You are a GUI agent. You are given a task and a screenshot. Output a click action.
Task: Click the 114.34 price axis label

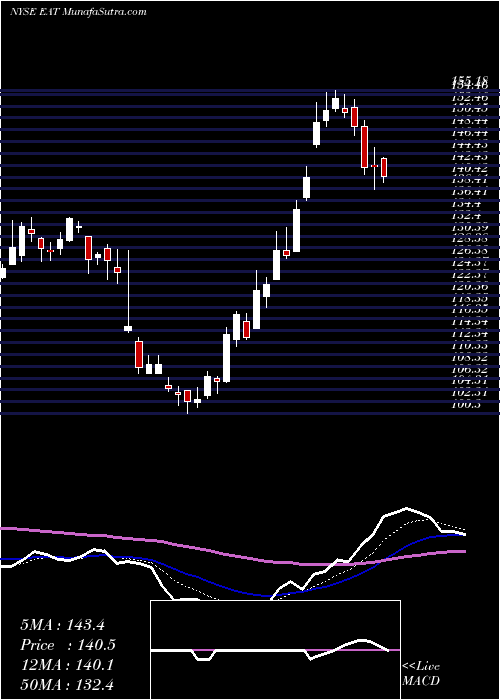click(469, 321)
